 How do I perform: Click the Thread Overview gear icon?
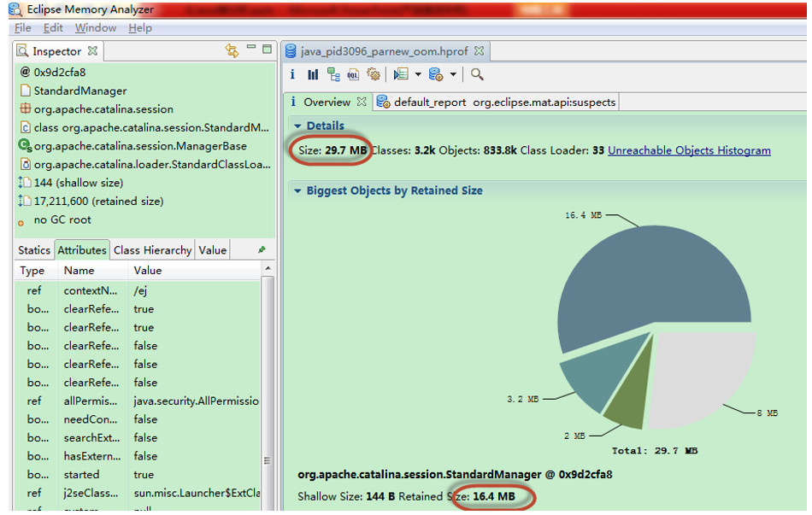pos(374,75)
